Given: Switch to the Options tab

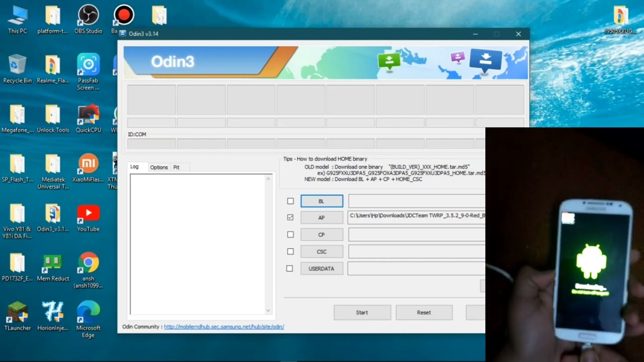Looking at the screenshot, I should 159,167.
